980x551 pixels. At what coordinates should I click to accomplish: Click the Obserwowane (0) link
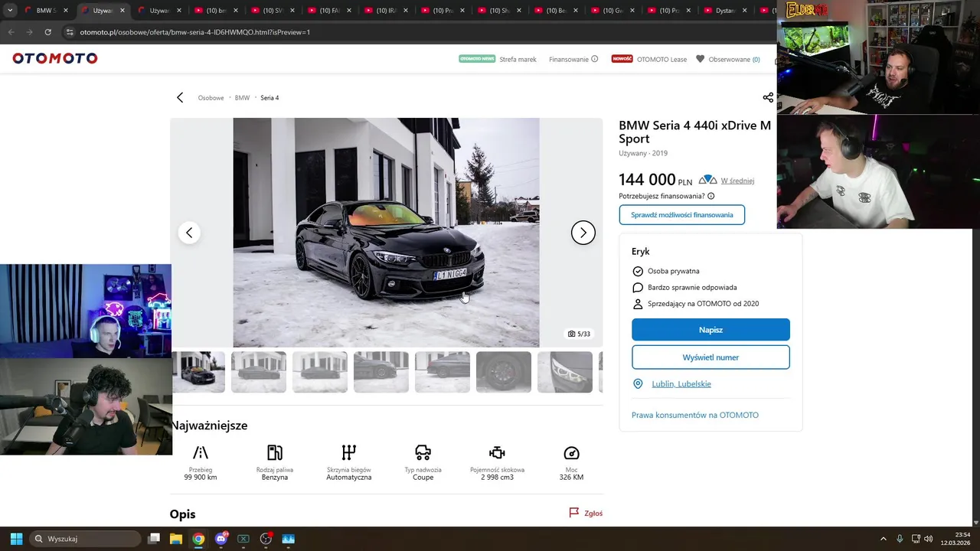point(734,60)
